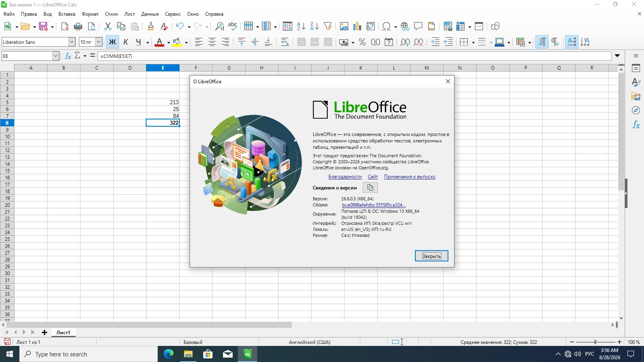Click the Windows taskbar search box

89,354
